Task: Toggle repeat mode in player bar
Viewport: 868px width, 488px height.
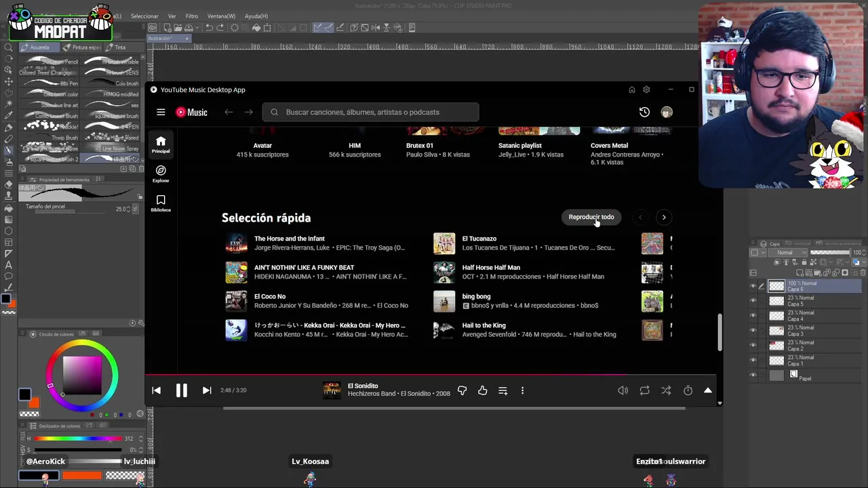Action: click(x=644, y=390)
